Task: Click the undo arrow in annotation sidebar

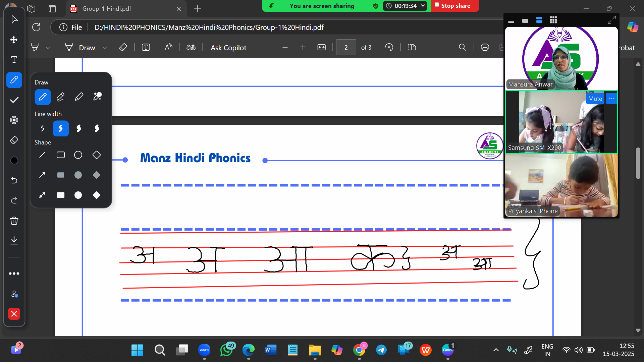Action: coord(14,180)
